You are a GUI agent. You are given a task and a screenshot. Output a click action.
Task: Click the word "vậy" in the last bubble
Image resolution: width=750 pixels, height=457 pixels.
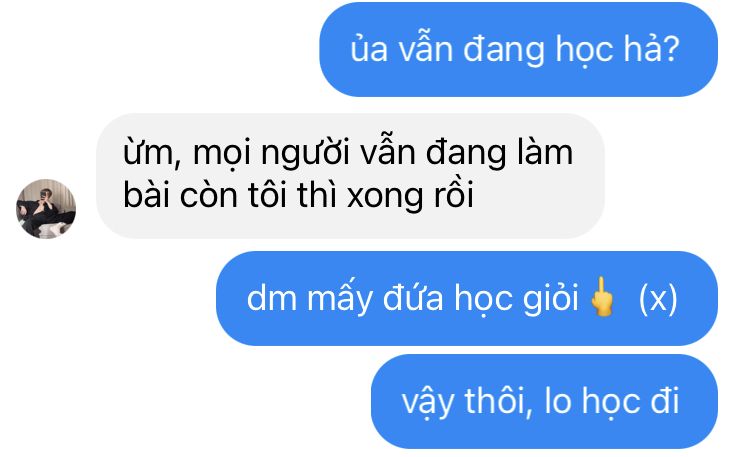[428, 403]
